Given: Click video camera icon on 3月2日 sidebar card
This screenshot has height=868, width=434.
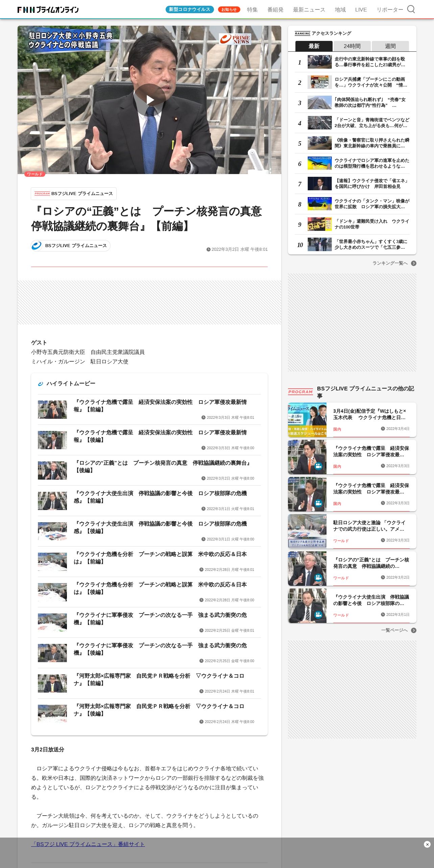Looking at the screenshot, I should (318, 577).
